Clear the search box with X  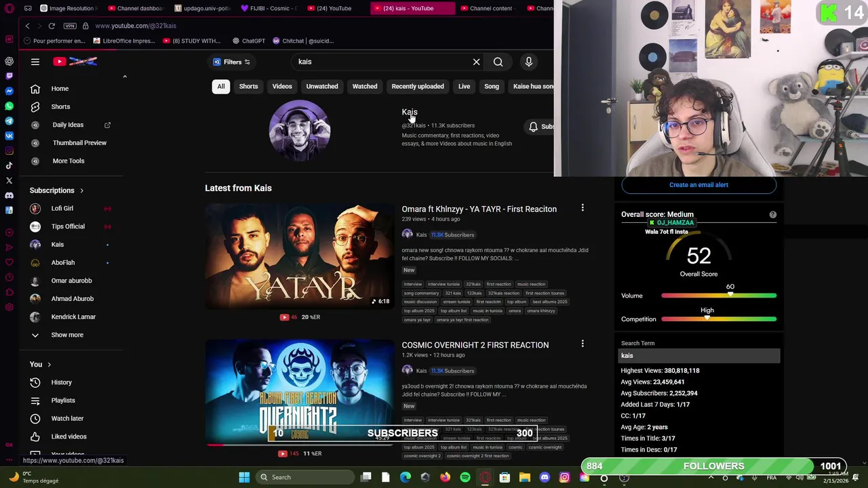click(476, 62)
